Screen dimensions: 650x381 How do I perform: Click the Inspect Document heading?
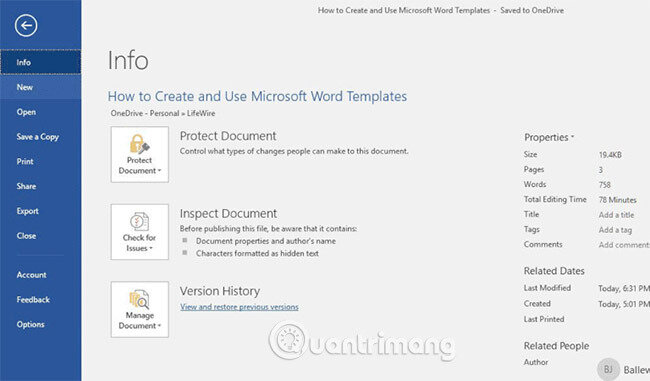click(228, 214)
